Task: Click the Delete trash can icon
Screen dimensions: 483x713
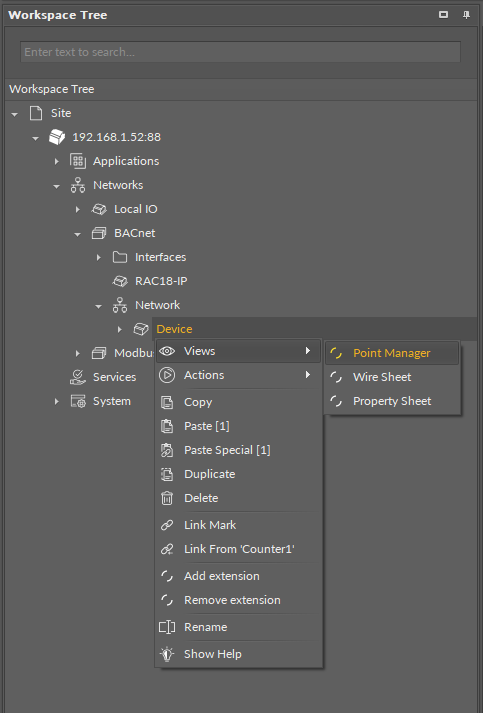Action: pos(167,498)
